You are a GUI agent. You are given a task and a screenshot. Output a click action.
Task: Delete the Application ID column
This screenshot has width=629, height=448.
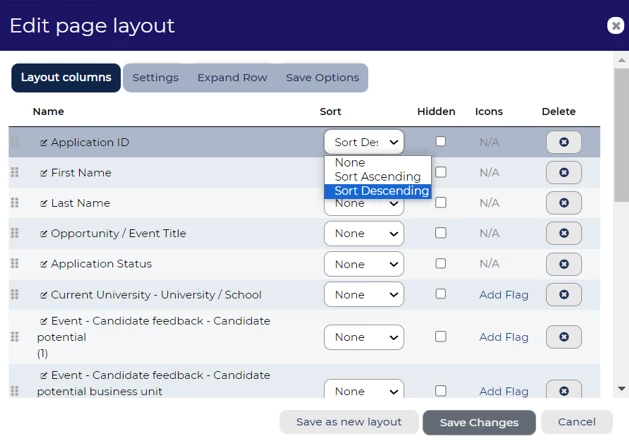[563, 142]
